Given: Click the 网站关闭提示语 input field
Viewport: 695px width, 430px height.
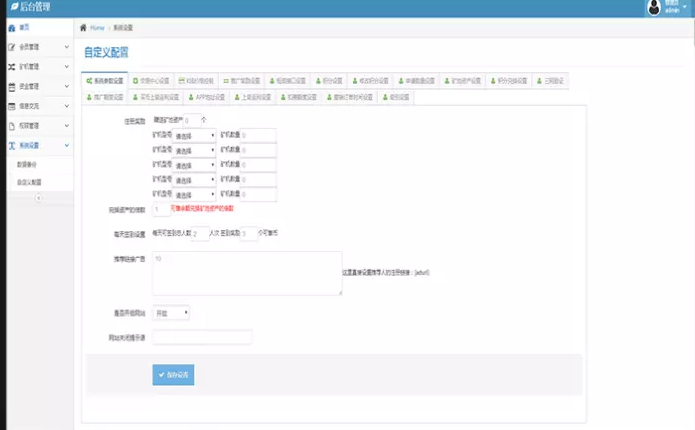Looking at the screenshot, I should 202,337.
